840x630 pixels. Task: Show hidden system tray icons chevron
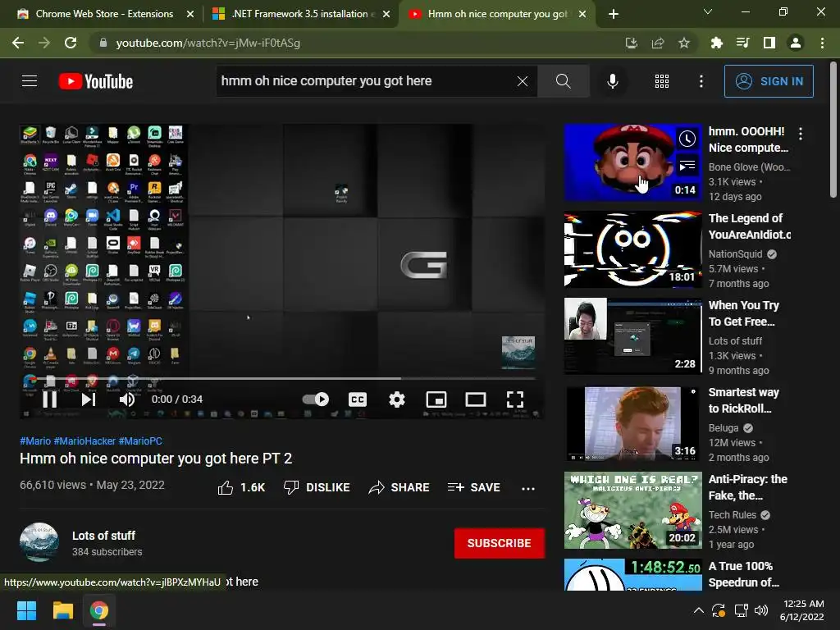pyautogui.click(x=699, y=610)
